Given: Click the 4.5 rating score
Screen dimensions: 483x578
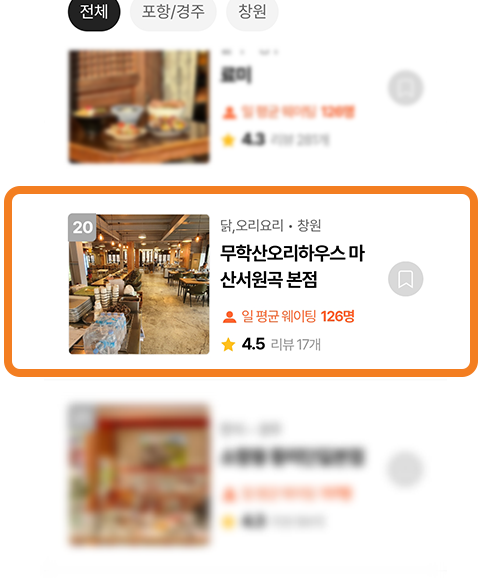Looking at the screenshot, I should [x=253, y=344].
